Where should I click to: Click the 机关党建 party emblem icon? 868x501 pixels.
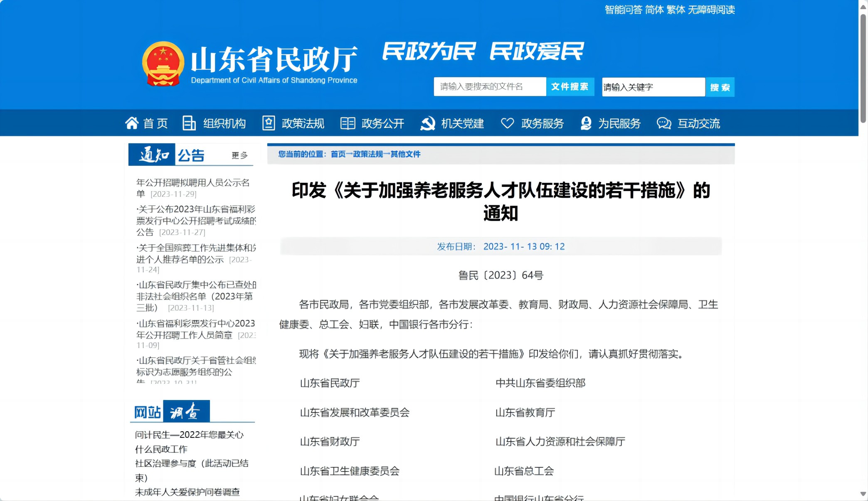click(x=427, y=123)
